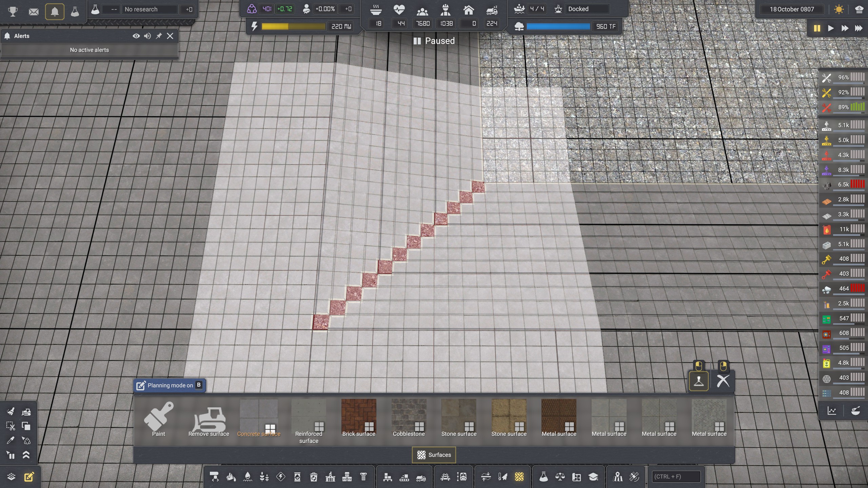The width and height of the screenshot is (868, 488).
Task: Select Reinforced surface tile
Action: (x=309, y=422)
